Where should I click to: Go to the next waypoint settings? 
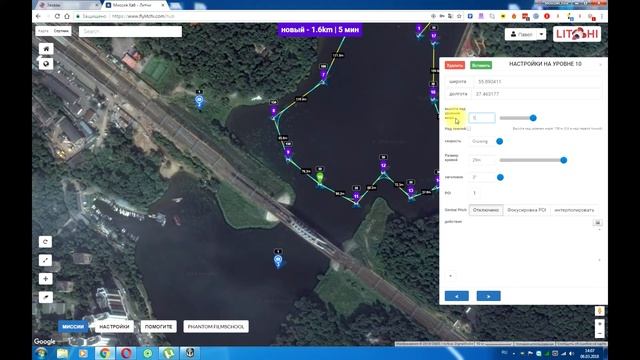488,296
